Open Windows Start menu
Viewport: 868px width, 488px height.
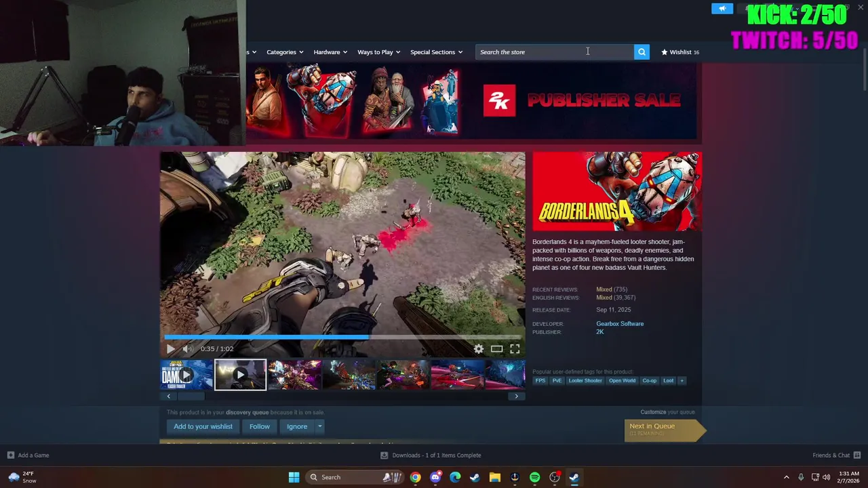click(294, 477)
